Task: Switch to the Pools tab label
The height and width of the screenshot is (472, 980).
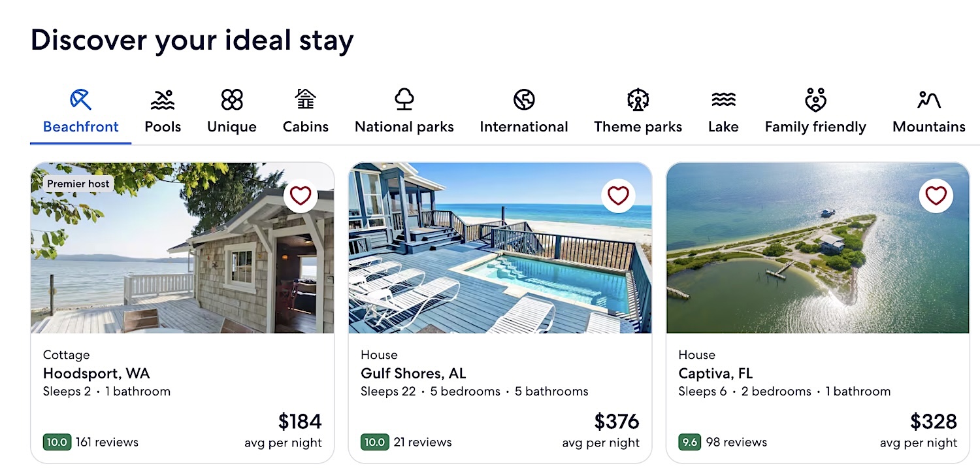Action: click(163, 127)
